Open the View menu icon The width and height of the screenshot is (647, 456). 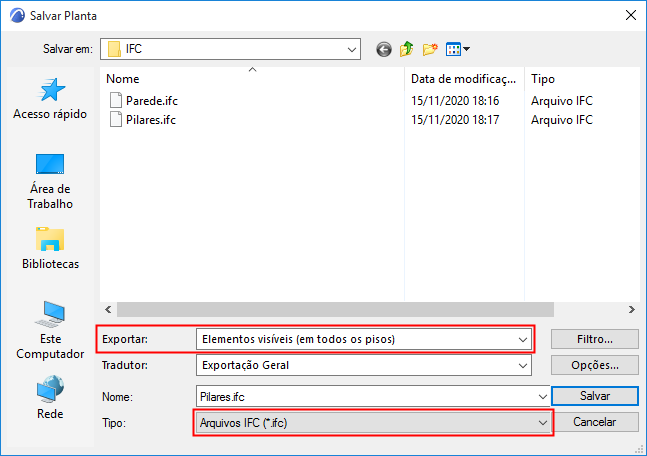[x=457, y=48]
